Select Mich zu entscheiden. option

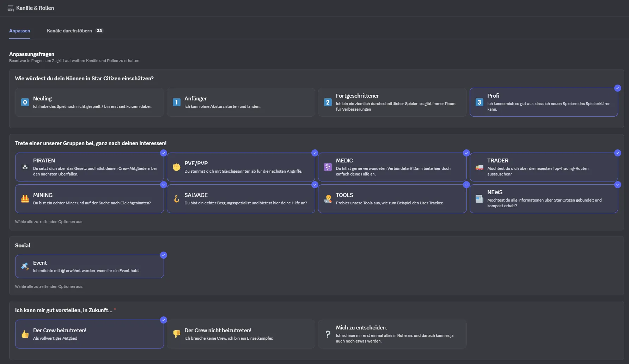[392, 334]
